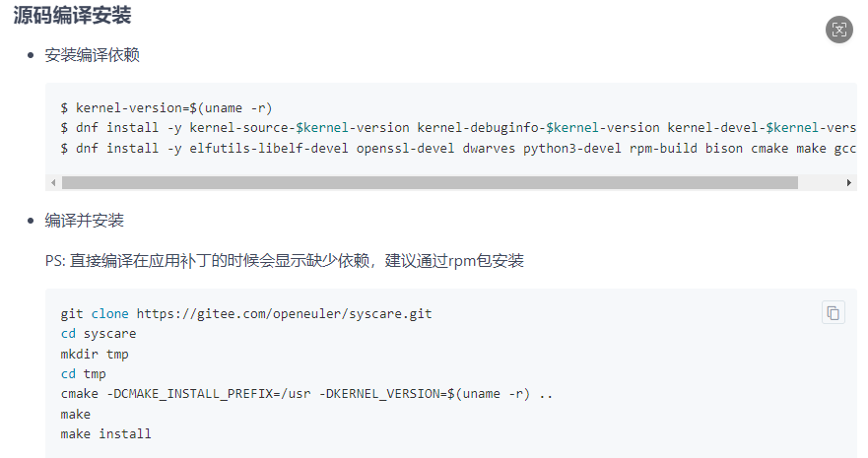
Task: Click the kernel-version=$(uname -r) line
Action: [x=167, y=107]
